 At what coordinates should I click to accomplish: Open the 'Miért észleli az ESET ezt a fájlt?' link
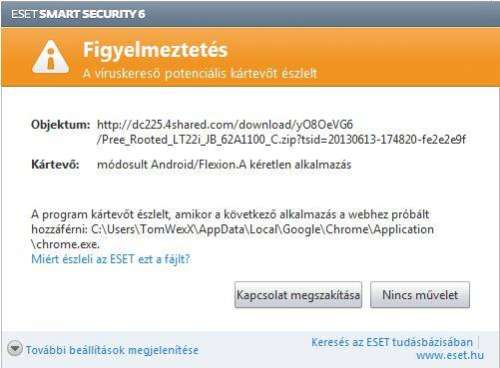(110, 259)
